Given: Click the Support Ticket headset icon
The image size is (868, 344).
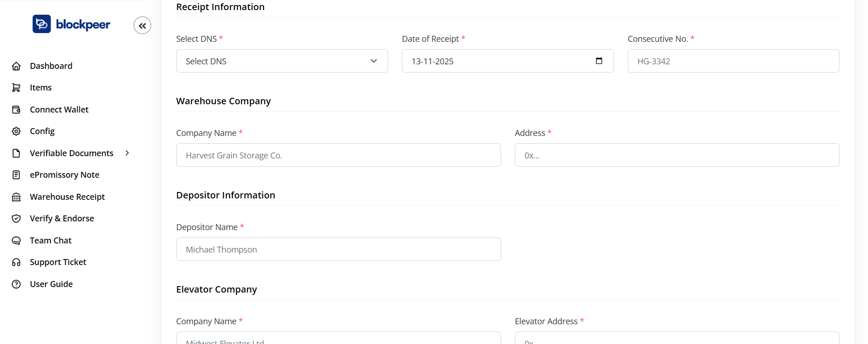Looking at the screenshot, I should tap(17, 262).
